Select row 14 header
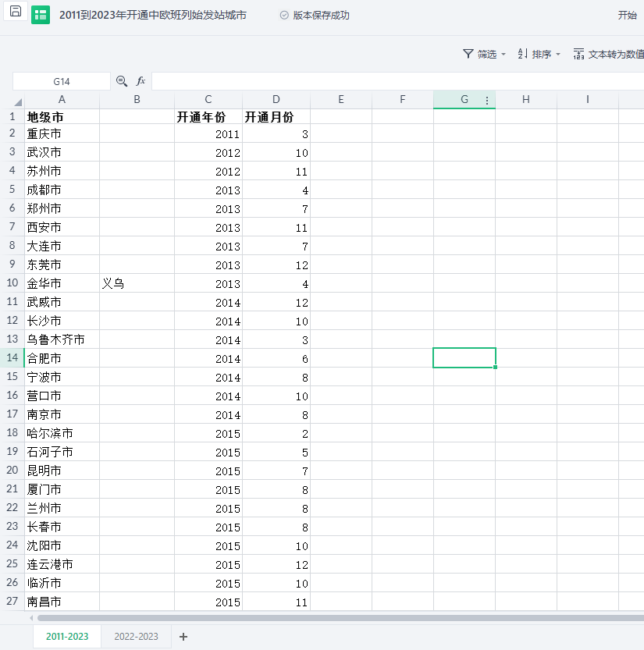The image size is (644, 650). click(12, 357)
